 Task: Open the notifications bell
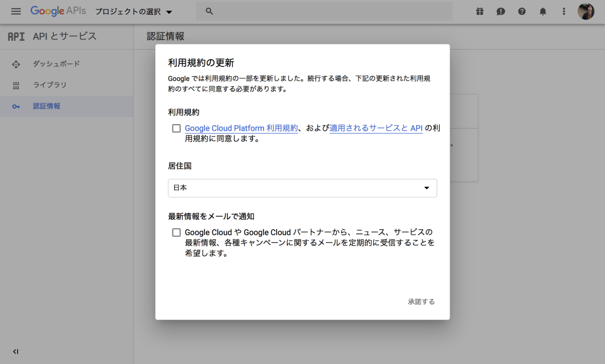click(542, 11)
